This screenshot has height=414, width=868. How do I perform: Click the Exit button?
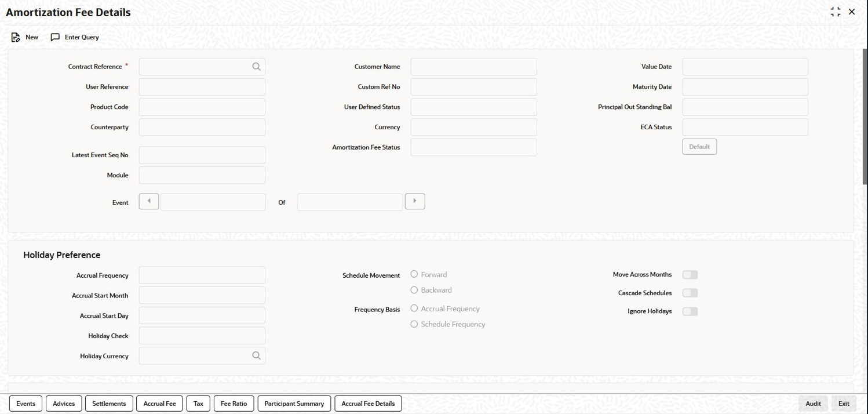844,404
